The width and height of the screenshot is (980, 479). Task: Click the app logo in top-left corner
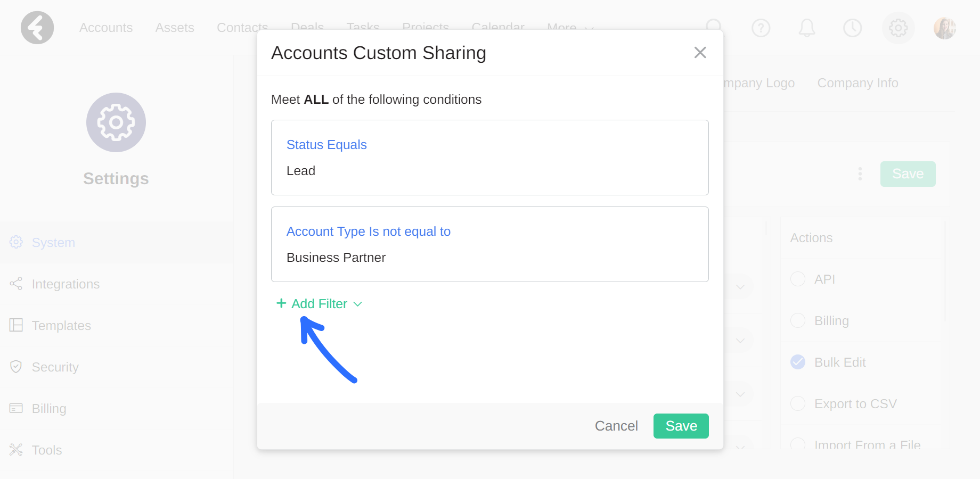tap(37, 28)
